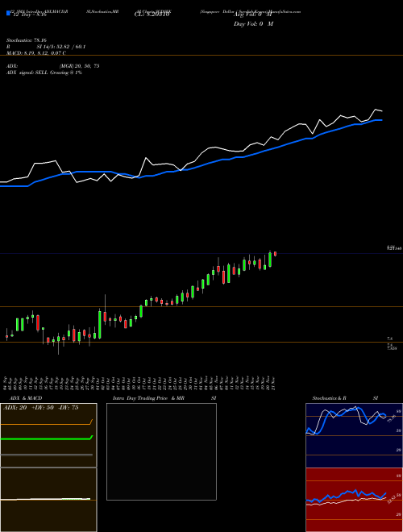The height and width of the screenshot is (532, 403).
Task: Click the '7.8' price label on the right axis
Action: (389, 339)
